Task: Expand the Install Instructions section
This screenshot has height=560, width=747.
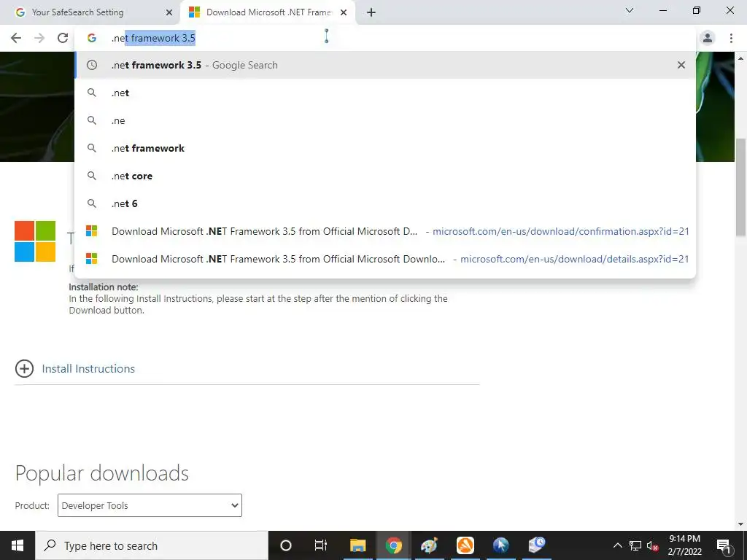Action: coord(24,368)
